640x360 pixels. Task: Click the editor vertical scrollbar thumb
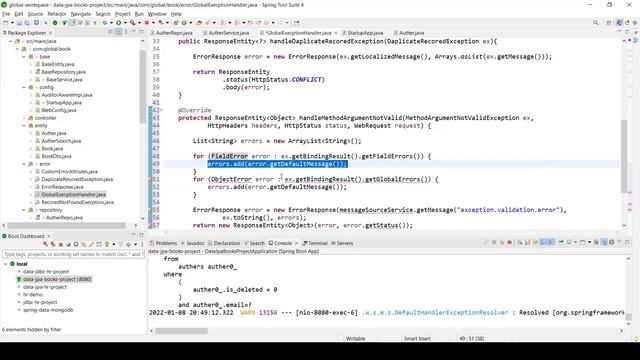pyautogui.click(x=624, y=156)
